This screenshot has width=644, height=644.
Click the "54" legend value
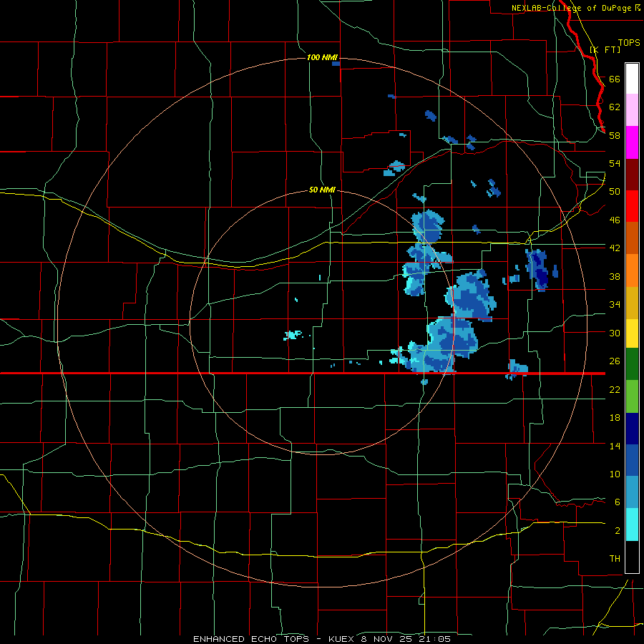615,163
